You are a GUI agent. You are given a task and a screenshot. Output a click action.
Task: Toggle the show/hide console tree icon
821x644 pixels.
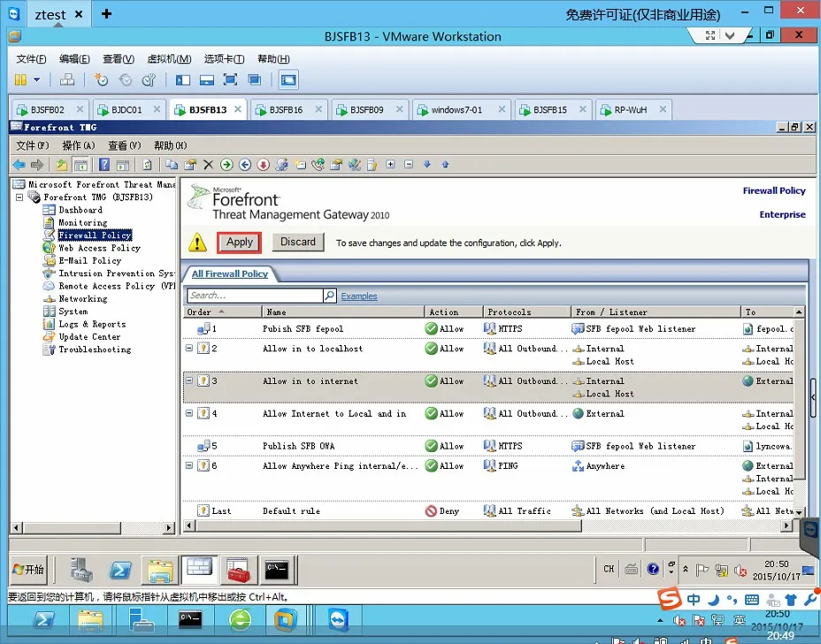[x=81, y=165]
